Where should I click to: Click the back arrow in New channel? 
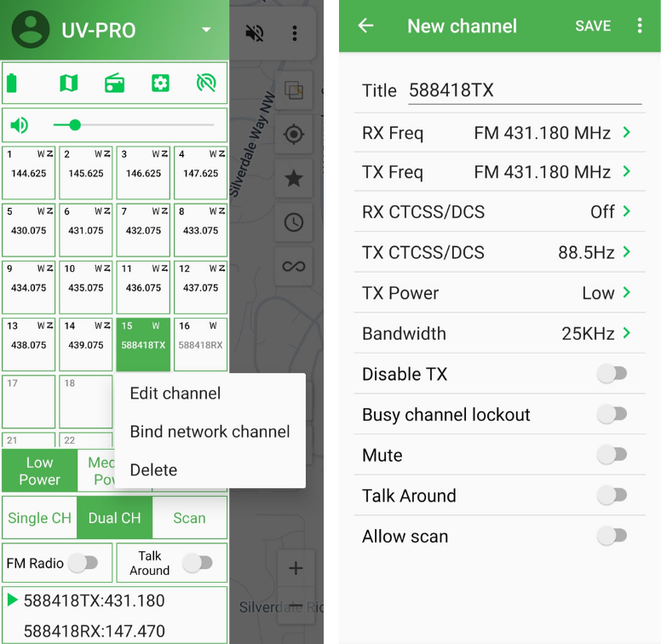[x=365, y=26]
